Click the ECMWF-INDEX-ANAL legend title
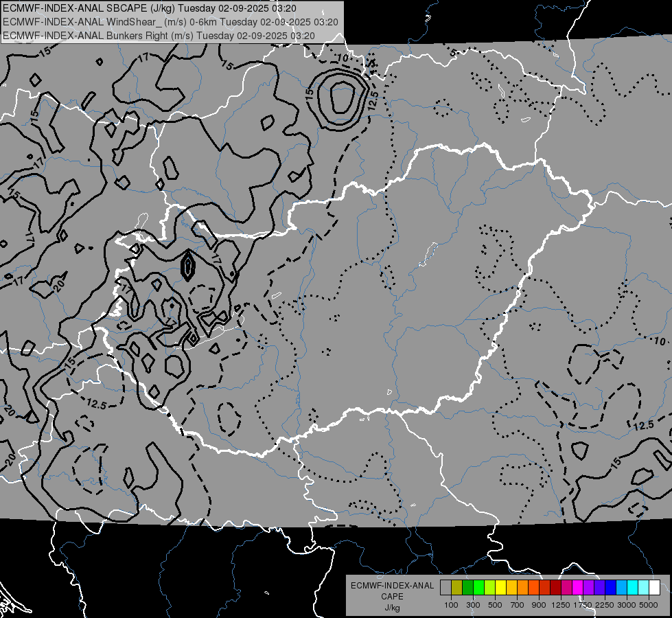Image resolution: width=672 pixels, height=618 pixels. [x=393, y=586]
